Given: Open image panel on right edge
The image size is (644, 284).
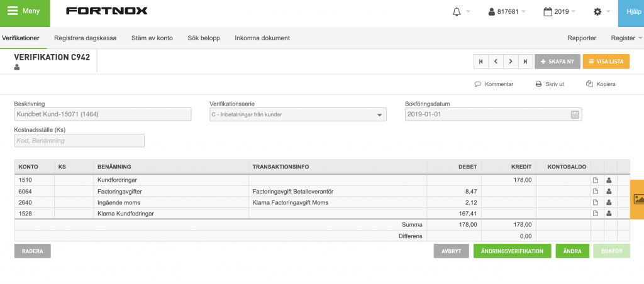Looking at the screenshot, I should (x=639, y=199).
